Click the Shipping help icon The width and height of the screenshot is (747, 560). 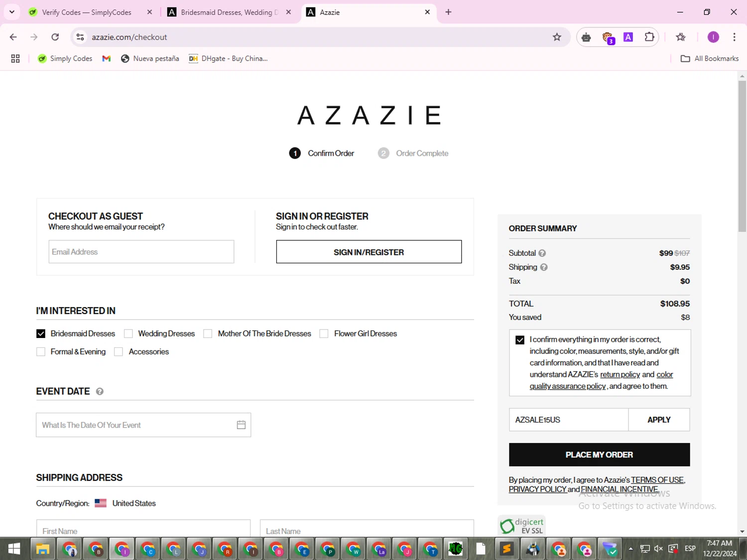(x=544, y=267)
